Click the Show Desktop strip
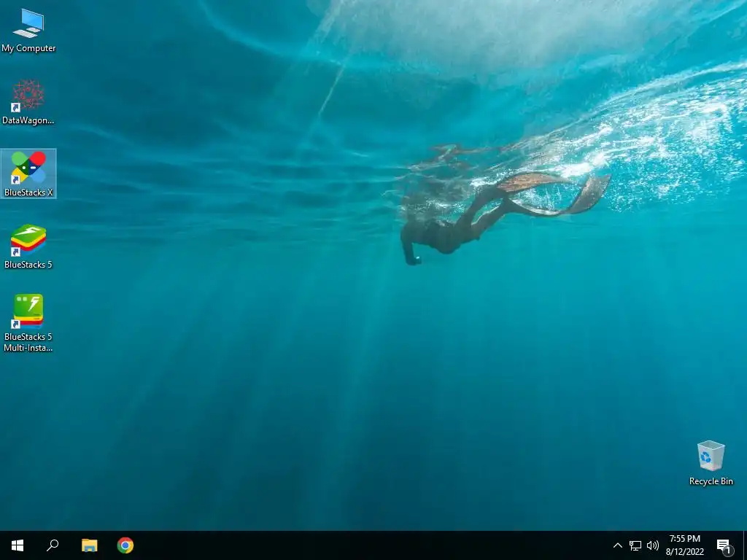The height and width of the screenshot is (560, 747). tap(745, 545)
